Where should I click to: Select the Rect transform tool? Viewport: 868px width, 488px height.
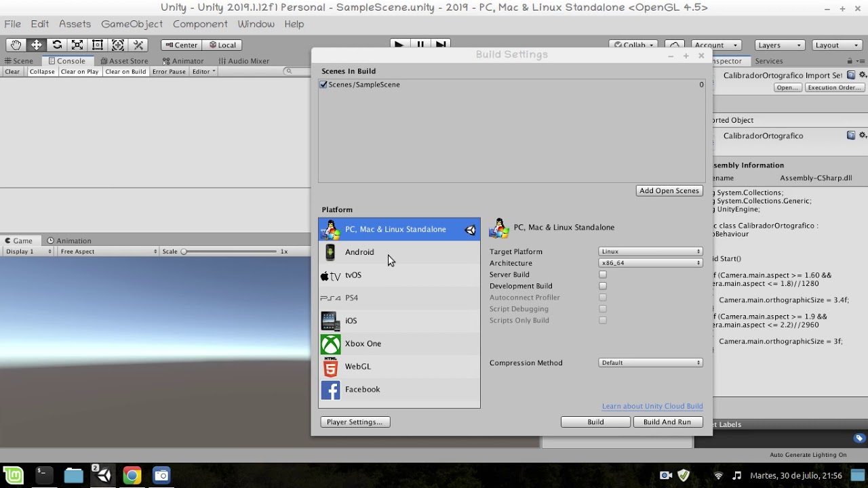point(98,45)
